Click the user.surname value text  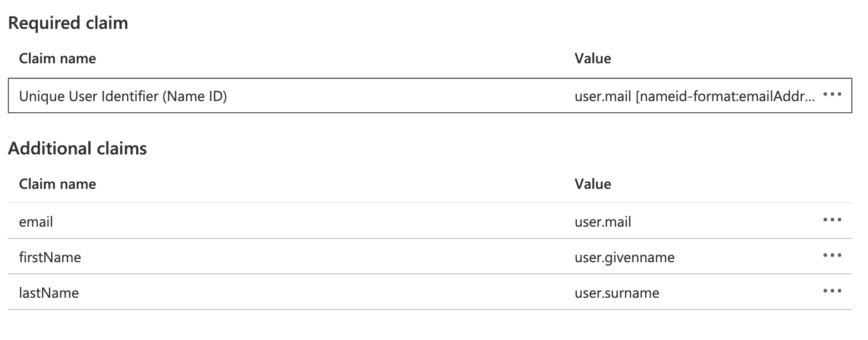pos(617,292)
